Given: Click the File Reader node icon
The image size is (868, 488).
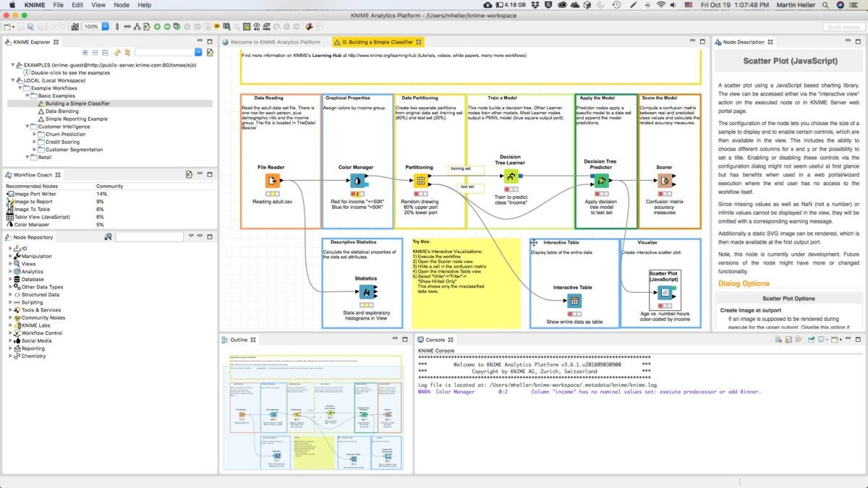Looking at the screenshot, I should (272, 181).
